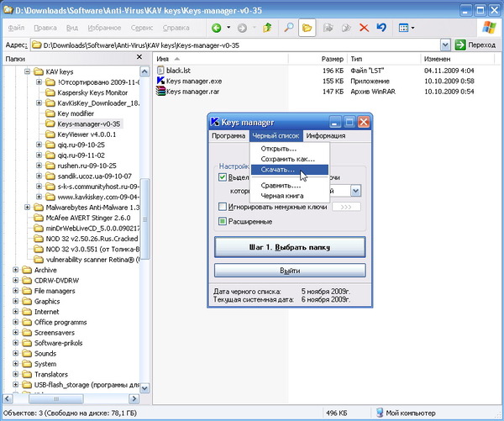Open the Back button history dropdown arrow
The image size is (504, 421).
228,28
